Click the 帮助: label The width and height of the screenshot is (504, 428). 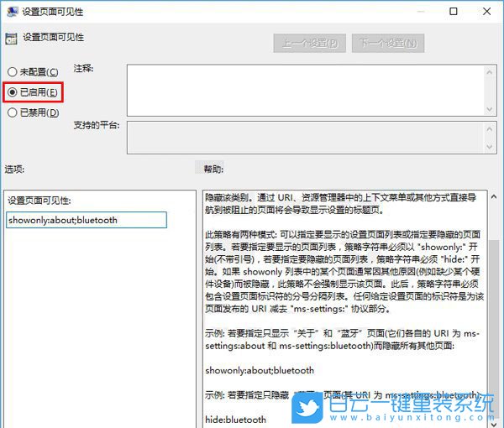(213, 169)
